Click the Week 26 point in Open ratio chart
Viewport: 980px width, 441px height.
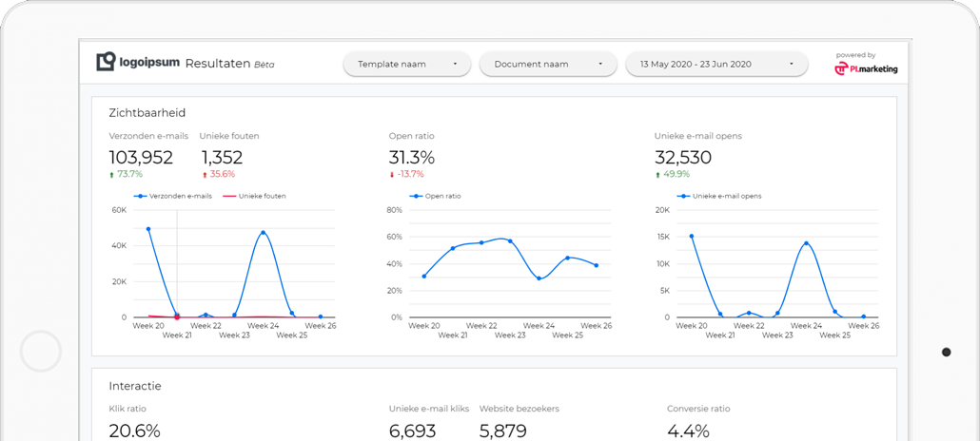coord(597,265)
